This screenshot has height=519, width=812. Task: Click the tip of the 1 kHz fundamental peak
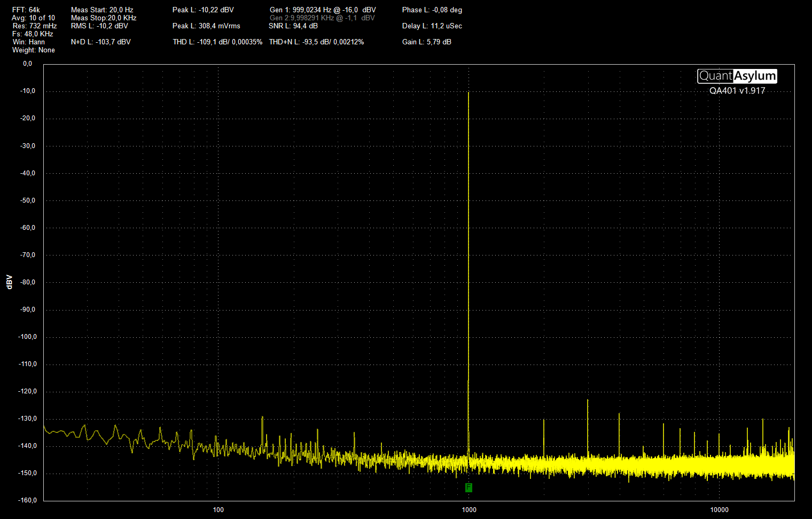[469, 92]
